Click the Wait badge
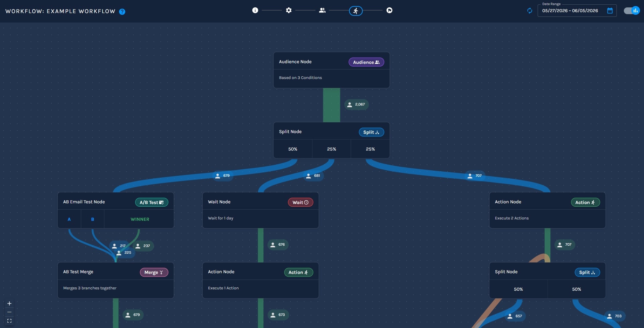Viewport: 644px width, 328px height. (x=300, y=202)
